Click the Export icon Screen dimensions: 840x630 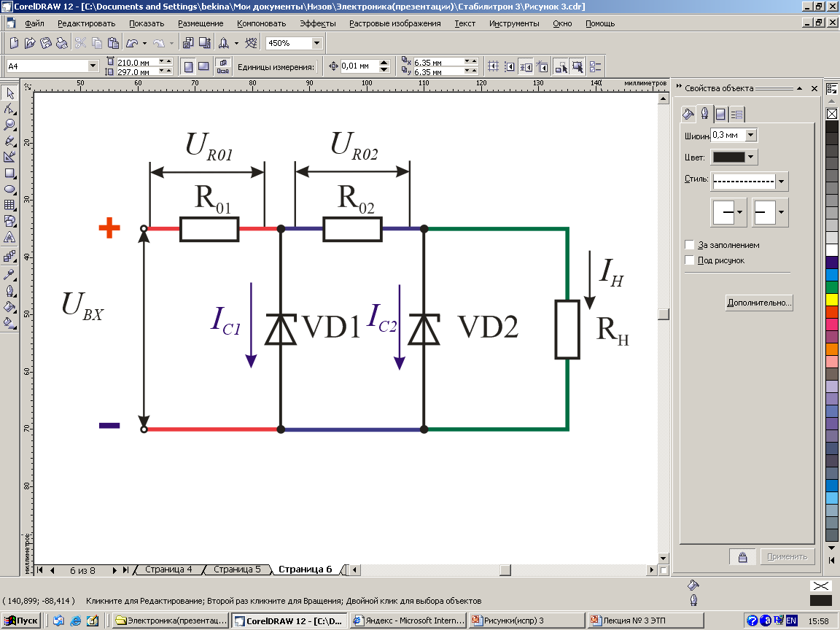[205, 43]
